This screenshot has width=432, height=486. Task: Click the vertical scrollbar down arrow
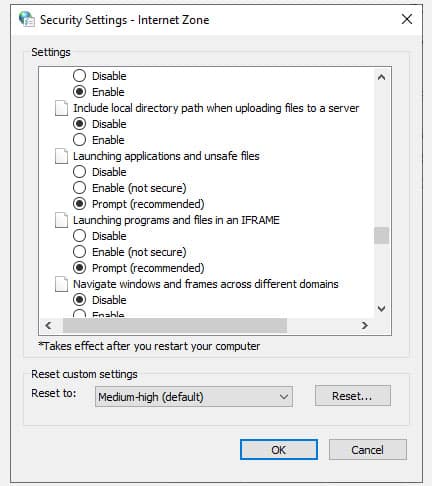point(381,309)
